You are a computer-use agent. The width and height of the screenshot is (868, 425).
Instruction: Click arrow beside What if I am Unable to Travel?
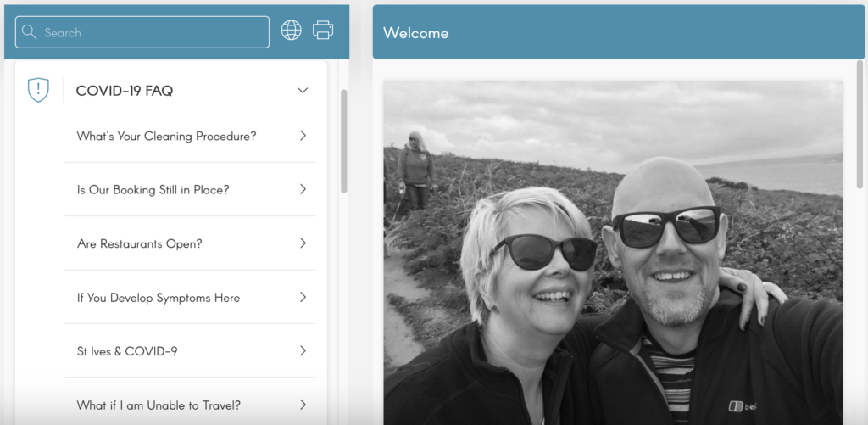[x=303, y=405]
